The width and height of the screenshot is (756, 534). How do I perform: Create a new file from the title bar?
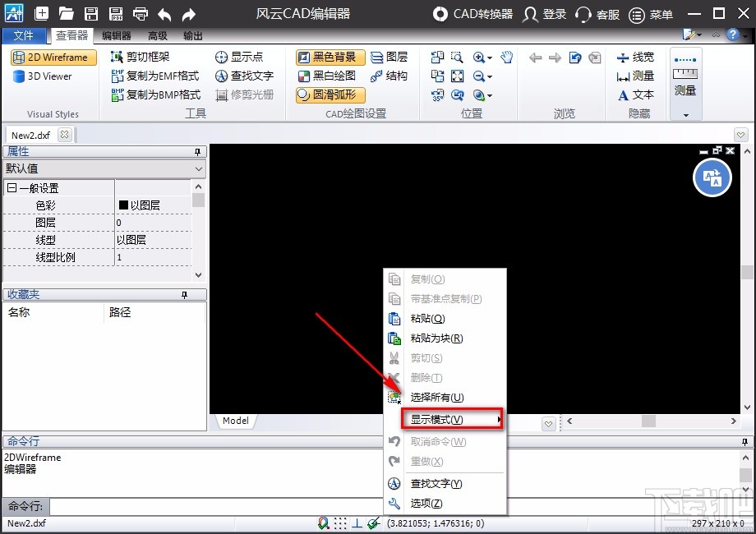(x=41, y=13)
